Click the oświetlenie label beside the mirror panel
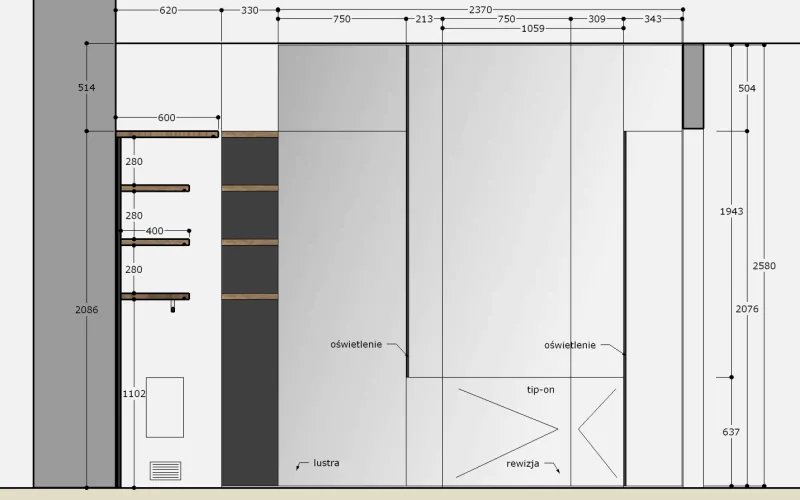800x500 pixels. (356, 344)
